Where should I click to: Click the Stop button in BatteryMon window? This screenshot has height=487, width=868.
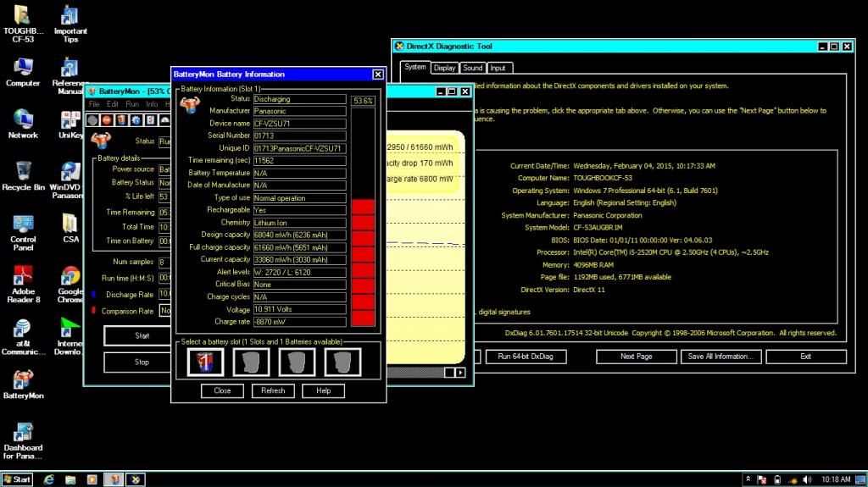[137, 362]
